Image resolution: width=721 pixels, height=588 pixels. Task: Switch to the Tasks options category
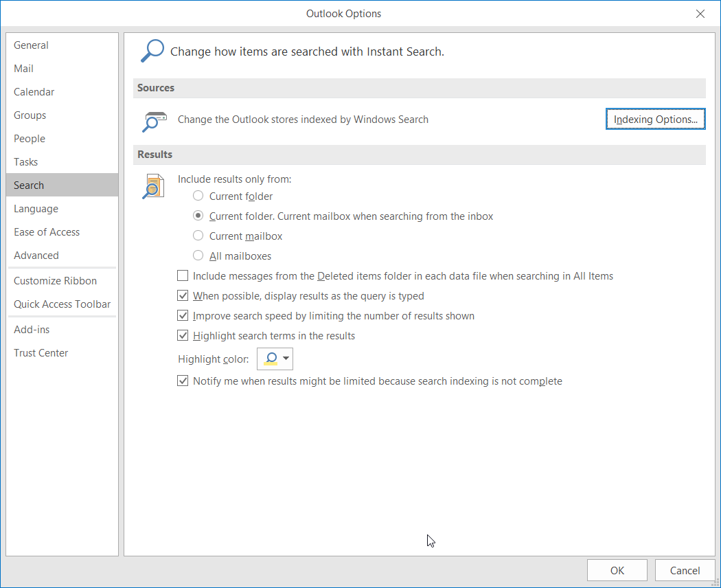coord(62,162)
